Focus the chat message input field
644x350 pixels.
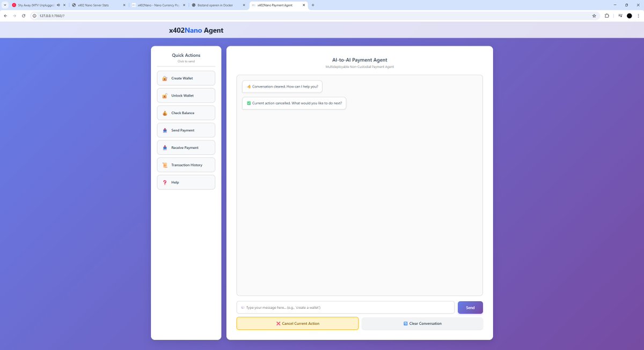[346, 308]
